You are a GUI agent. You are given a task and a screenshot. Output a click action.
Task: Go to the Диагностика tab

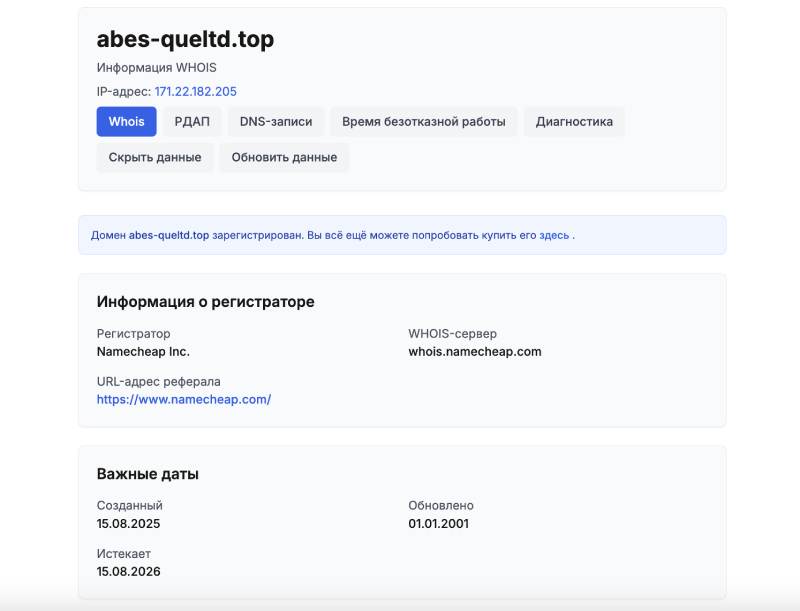coord(574,122)
